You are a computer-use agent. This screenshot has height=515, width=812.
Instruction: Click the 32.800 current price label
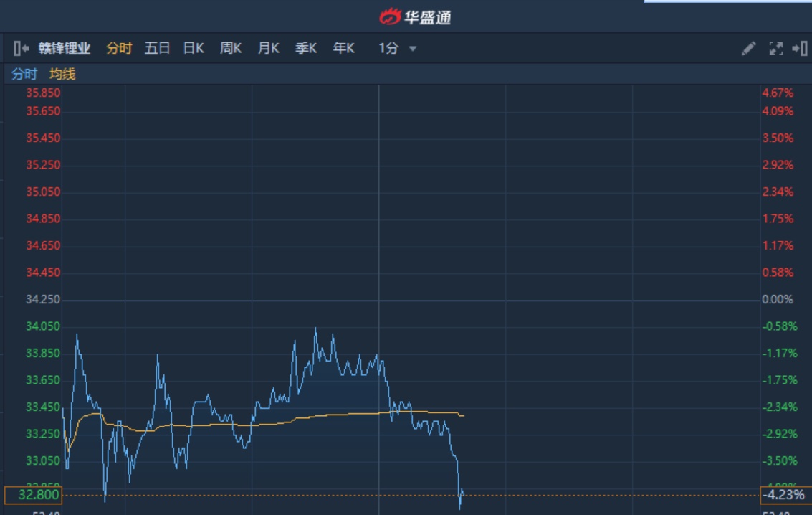[33, 496]
